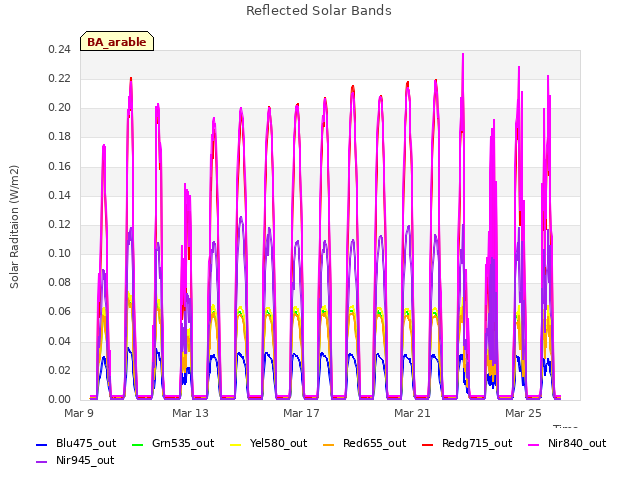Toggle the Nir840_out legend entry
The image size is (640, 480).
(x=567, y=444)
